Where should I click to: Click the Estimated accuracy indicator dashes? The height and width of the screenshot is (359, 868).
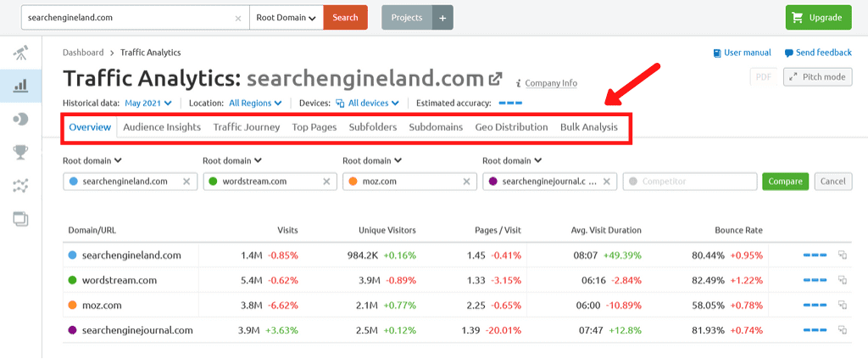click(510, 103)
